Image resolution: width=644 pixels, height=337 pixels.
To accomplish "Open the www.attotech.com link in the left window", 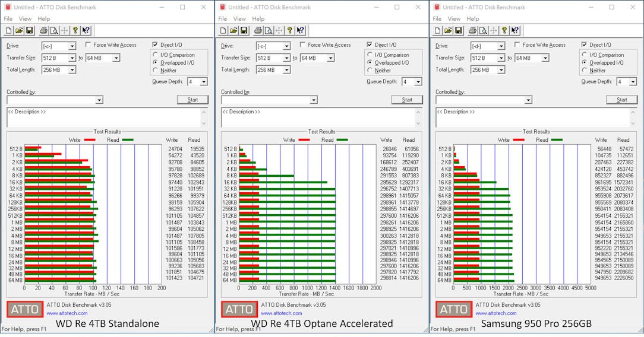I will pyautogui.click(x=67, y=313).
